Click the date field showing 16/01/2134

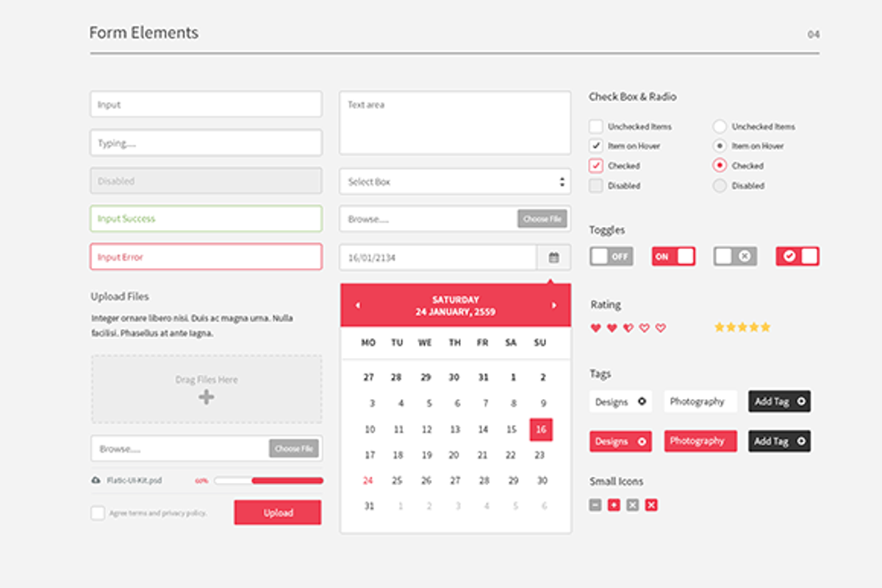click(x=438, y=258)
